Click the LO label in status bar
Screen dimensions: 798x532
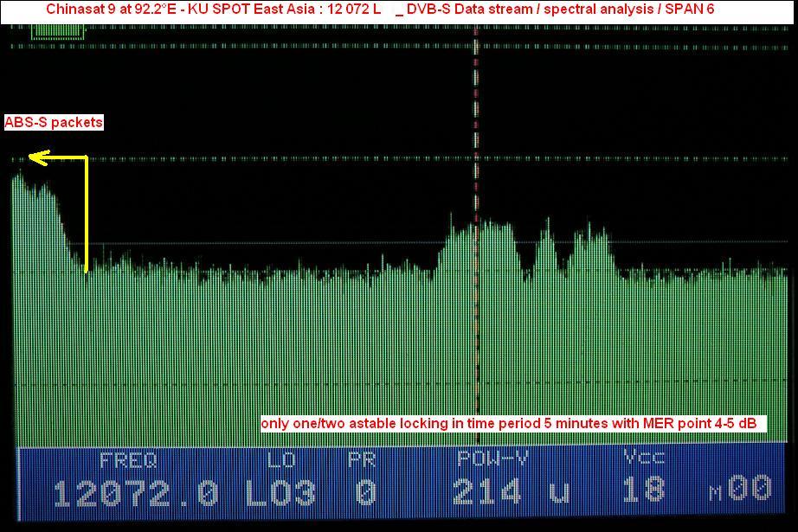click(x=281, y=460)
